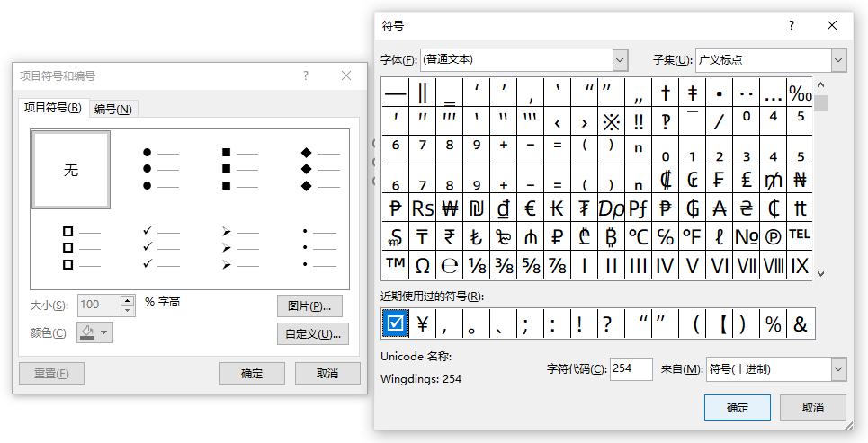
Task: Switch to the 编号(N) tab
Action: pos(113,109)
